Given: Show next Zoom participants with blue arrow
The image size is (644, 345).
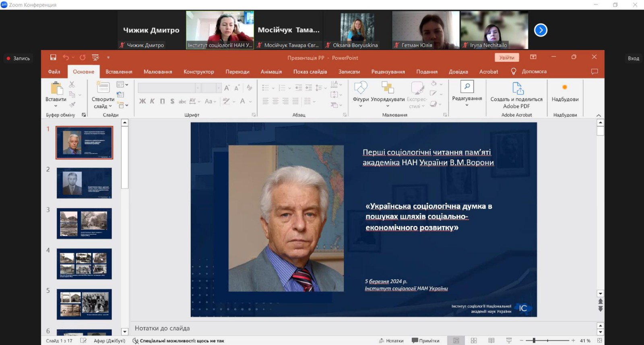Looking at the screenshot, I should pos(541,30).
